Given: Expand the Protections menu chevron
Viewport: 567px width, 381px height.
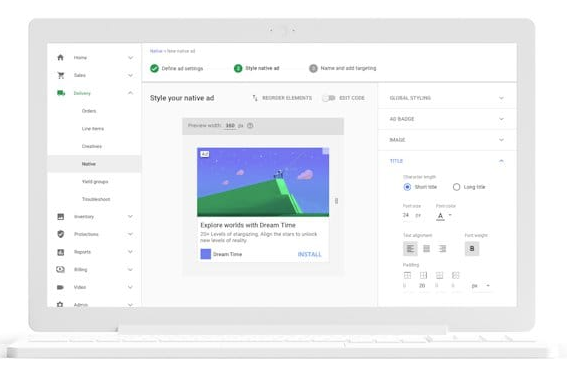Looking at the screenshot, I should coord(131,234).
